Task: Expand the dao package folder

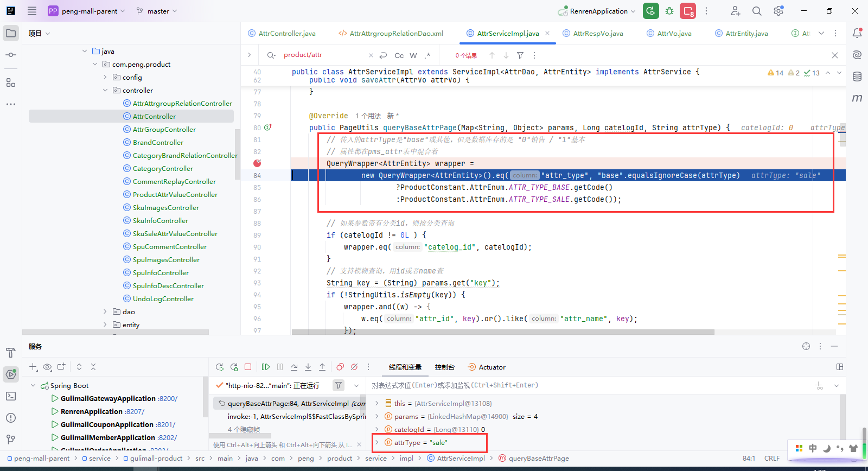Action: click(105, 311)
